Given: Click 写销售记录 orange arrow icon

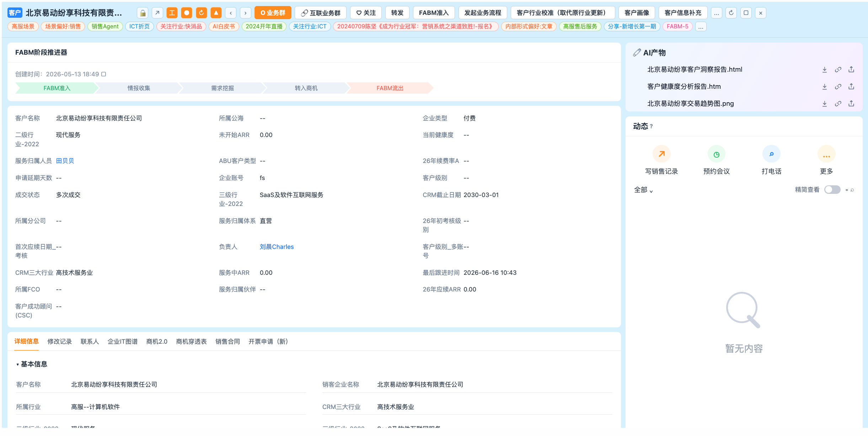Looking at the screenshot, I should click(x=661, y=154).
